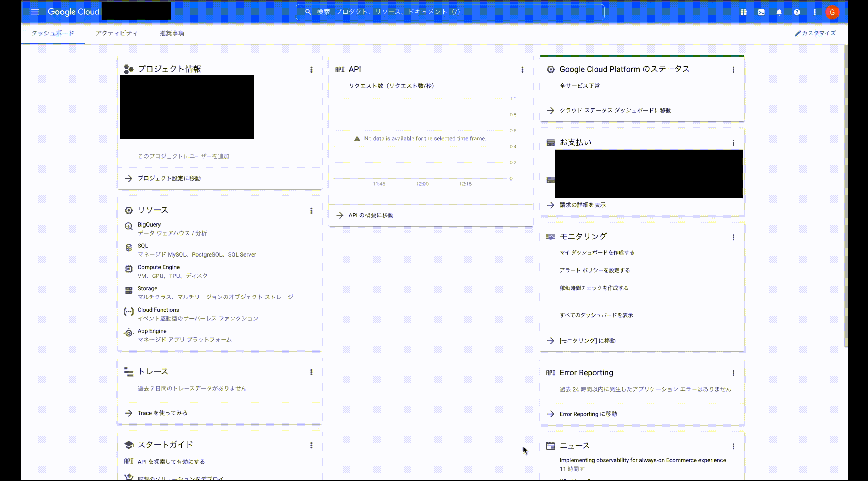Click the リソース card header icon

[x=128, y=210]
